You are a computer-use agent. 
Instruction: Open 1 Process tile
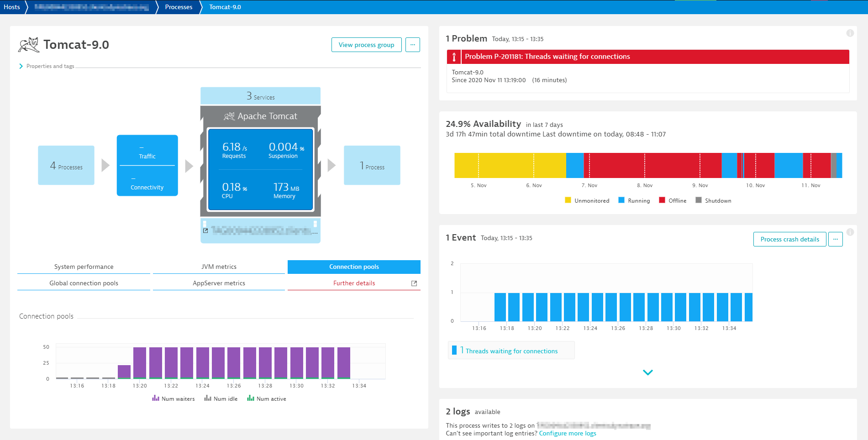coord(372,165)
